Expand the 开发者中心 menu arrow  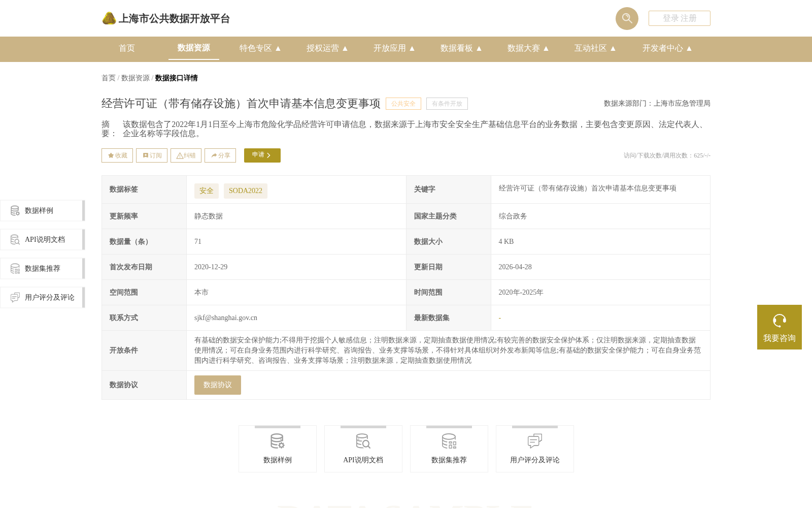coord(689,48)
